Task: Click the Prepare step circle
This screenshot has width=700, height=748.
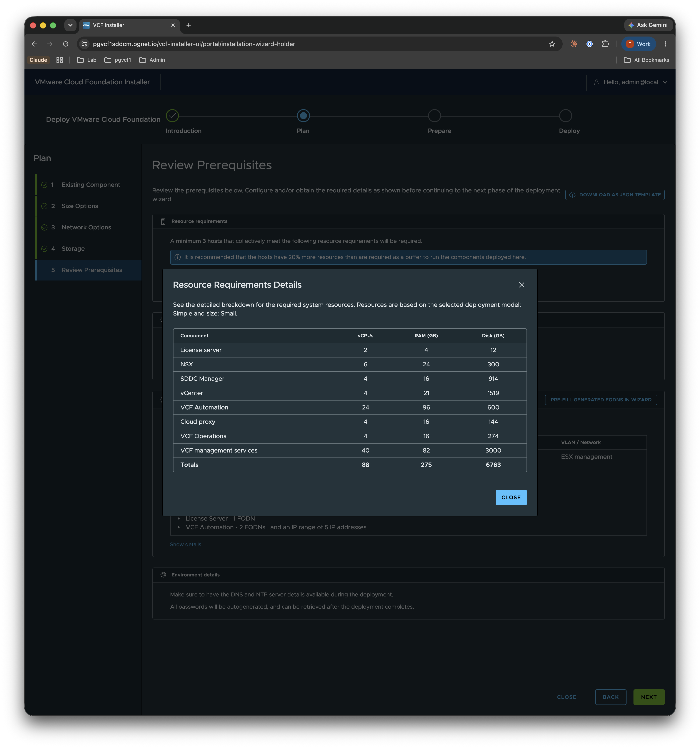Action: coord(434,116)
